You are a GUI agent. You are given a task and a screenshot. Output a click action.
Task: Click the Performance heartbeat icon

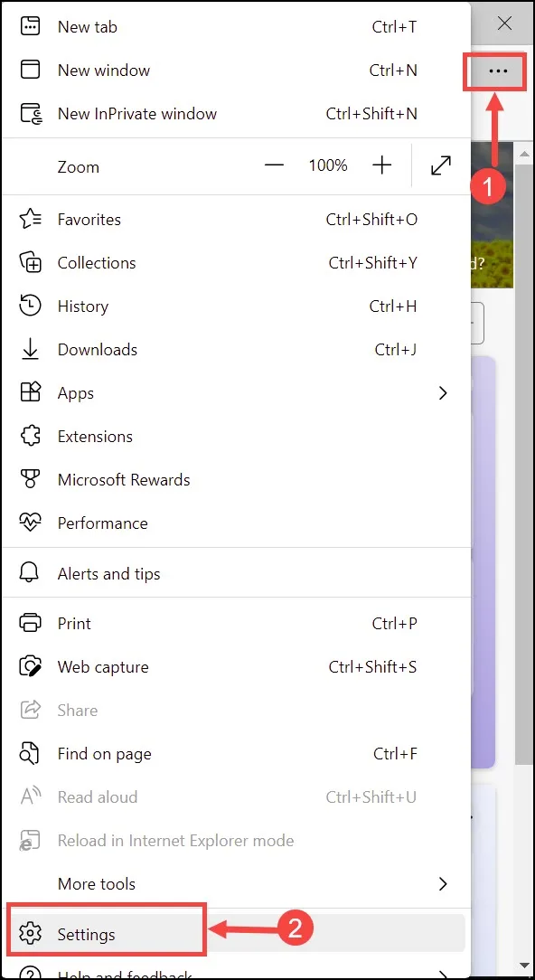click(x=31, y=523)
